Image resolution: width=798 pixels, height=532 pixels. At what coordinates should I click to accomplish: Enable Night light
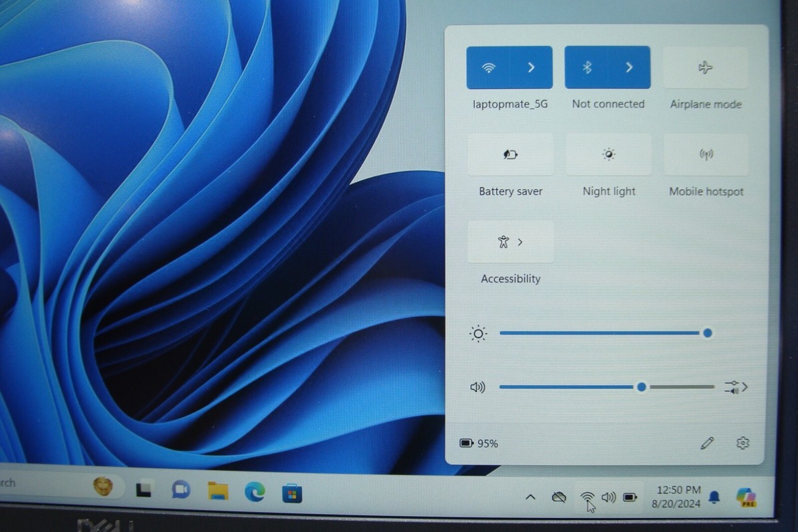[608, 154]
